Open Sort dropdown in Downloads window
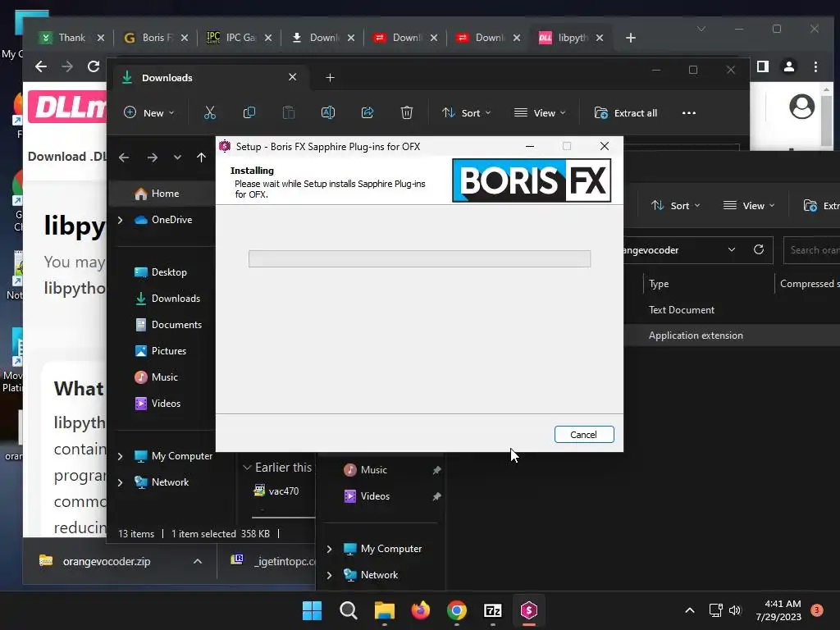 pos(466,112)
